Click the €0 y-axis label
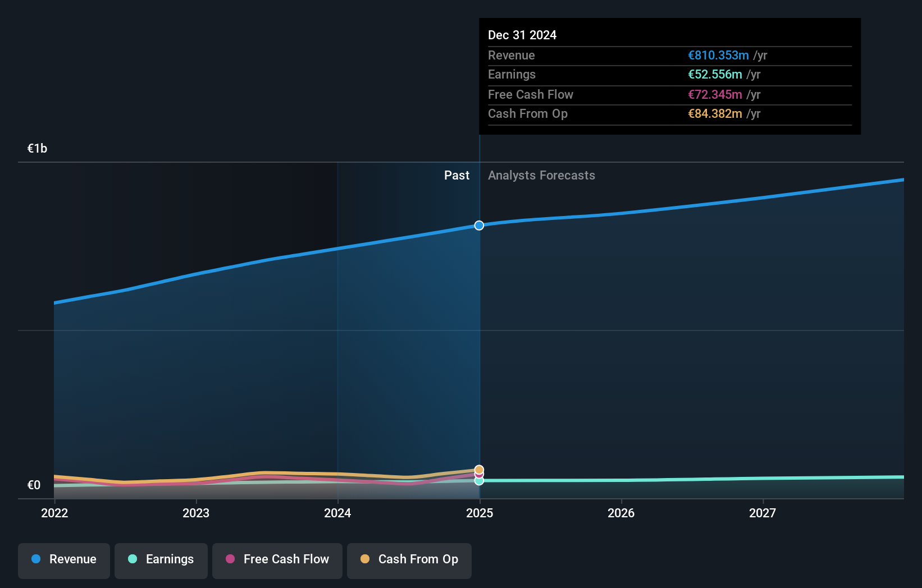The image size is (922, 588). (34, 485)
